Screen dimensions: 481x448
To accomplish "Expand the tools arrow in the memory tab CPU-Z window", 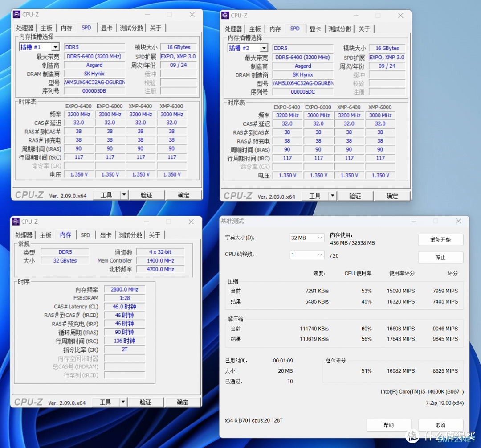I will point(123,402).
